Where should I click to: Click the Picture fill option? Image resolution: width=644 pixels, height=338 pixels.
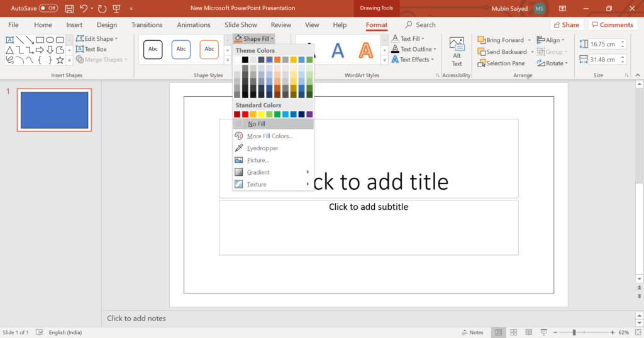click(x=258, y=160)
